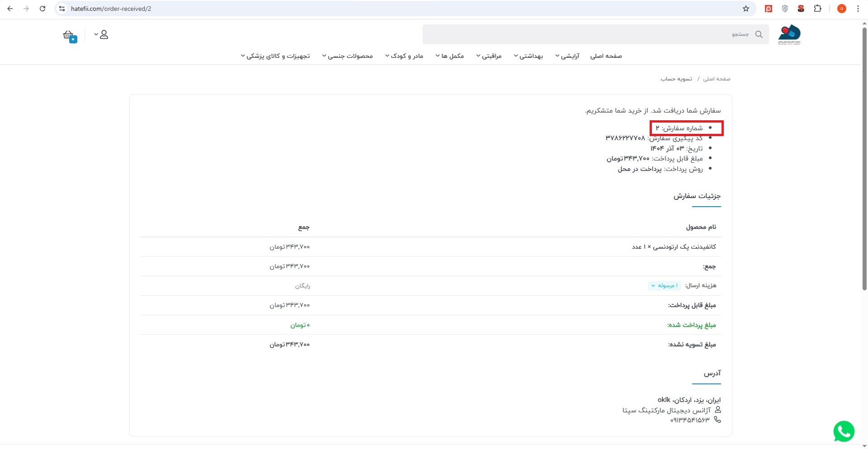868x449 pixels.
Task: Click the pharmacy site logo
Action: (x=789, y=34)
